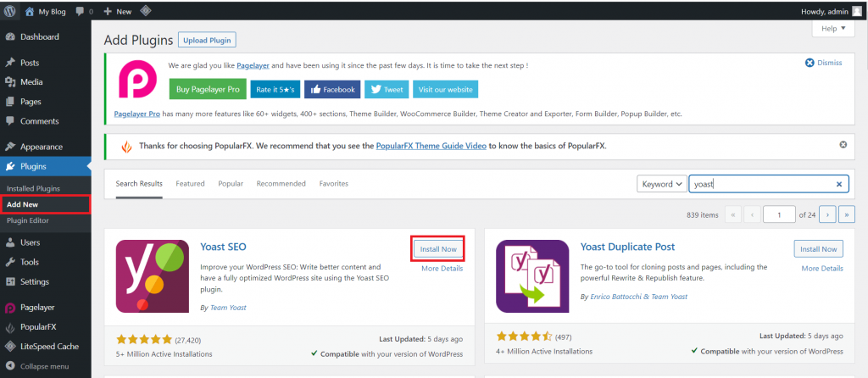Click the New plus item in admin bar
868x378 pixels.
pos(117,11)
